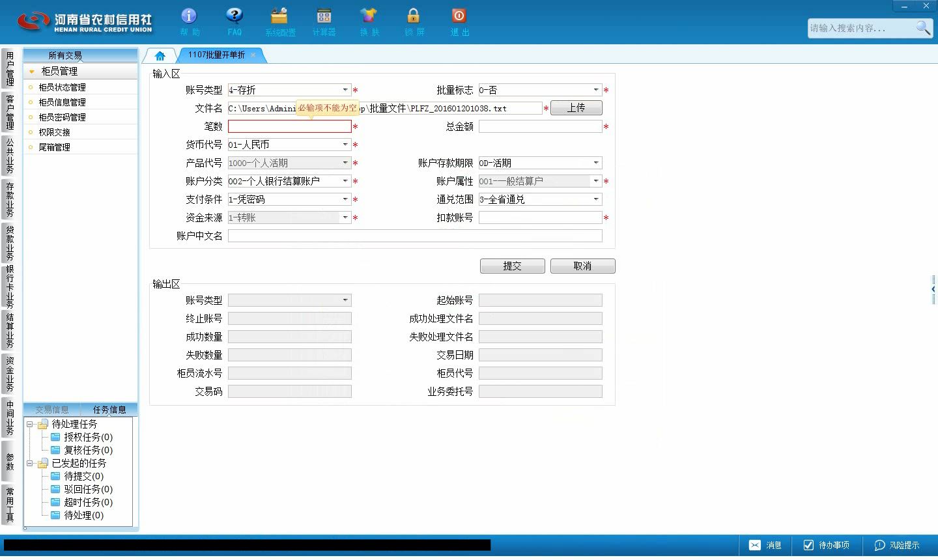Open the 通兑范围 dropdown
The width and height of the screenshot is (938, 560).
click(x=596, y=199)
